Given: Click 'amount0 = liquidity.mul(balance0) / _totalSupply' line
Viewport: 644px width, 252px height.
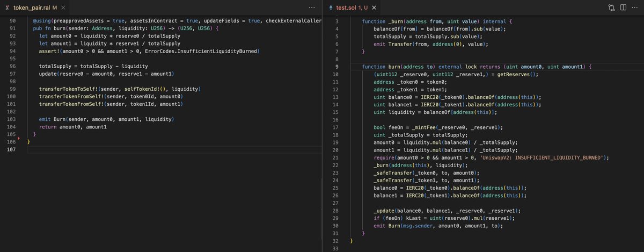Looking at the screenshot, I should [446, 142].
